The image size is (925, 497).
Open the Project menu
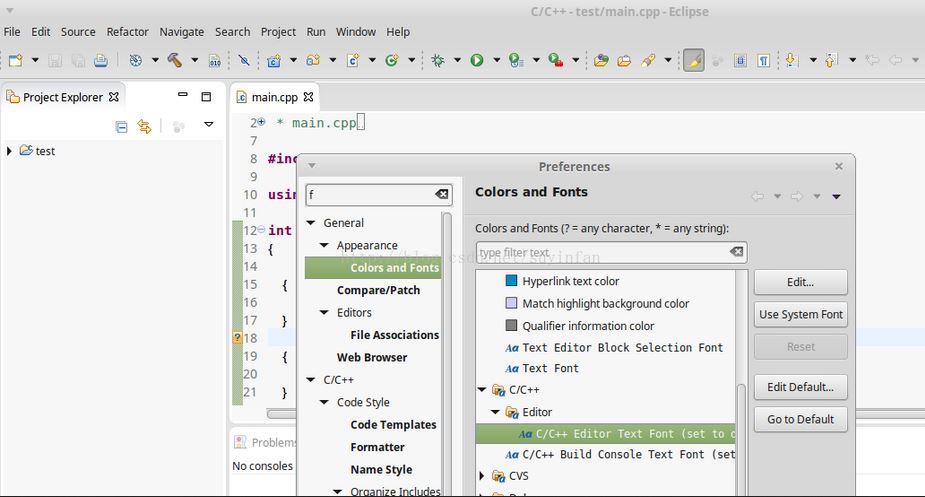tap(278, 32)
